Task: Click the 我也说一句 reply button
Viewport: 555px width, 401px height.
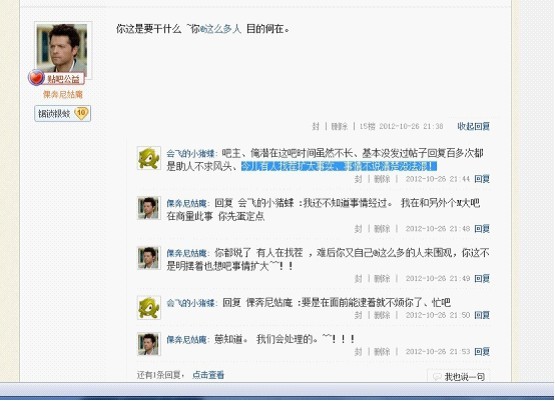Action: (459, 377)
